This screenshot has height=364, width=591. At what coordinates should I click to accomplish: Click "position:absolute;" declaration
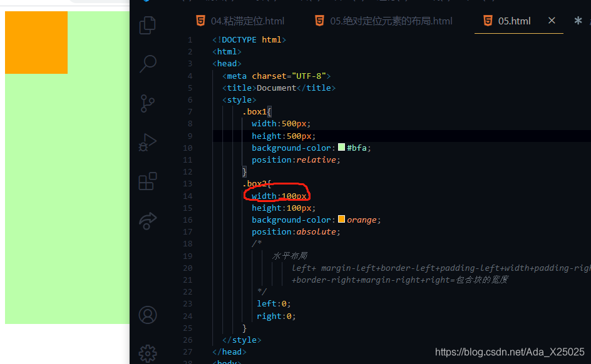pos(296,232)
